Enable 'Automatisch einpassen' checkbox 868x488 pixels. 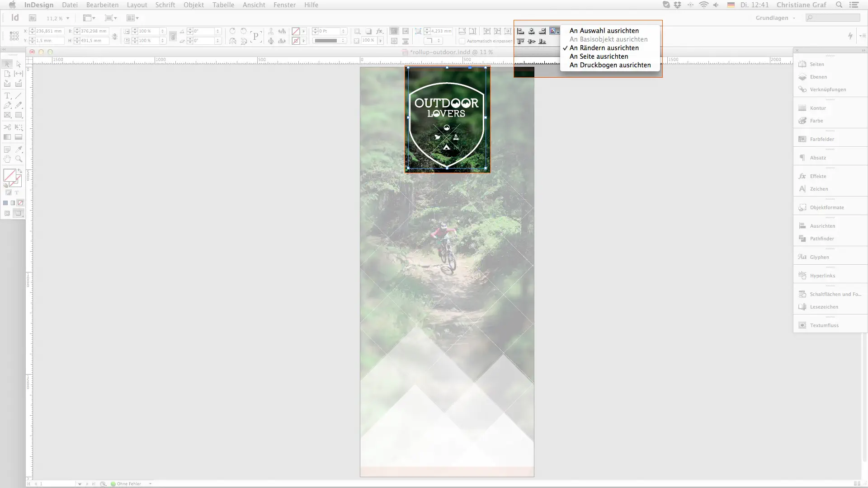point(462,41)
